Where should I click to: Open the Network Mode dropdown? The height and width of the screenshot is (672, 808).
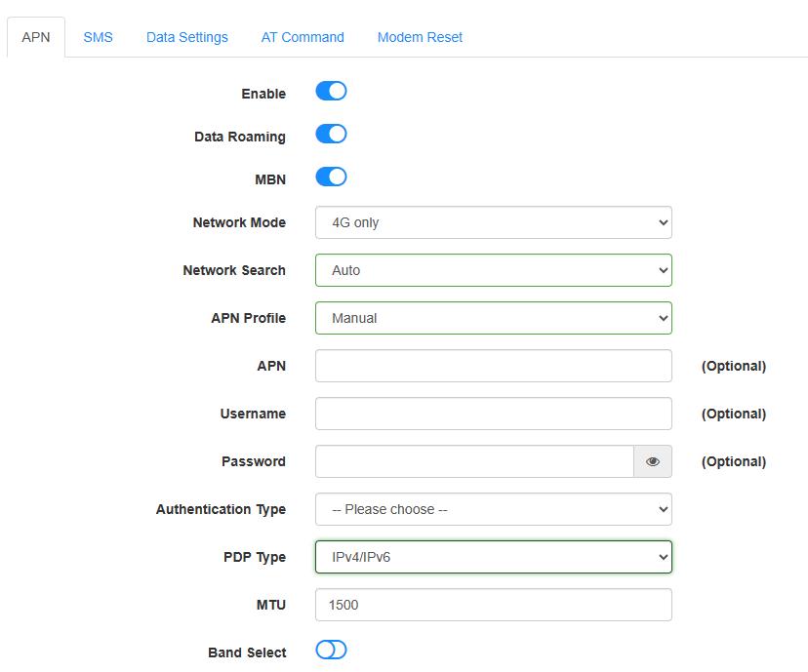[493, 222]
